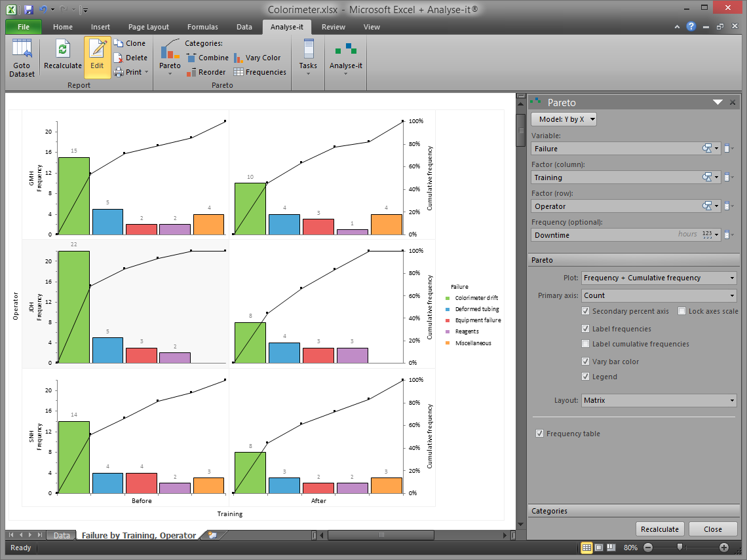
Task: Expand the Plot type combo box
Action: tap(659, 278)
